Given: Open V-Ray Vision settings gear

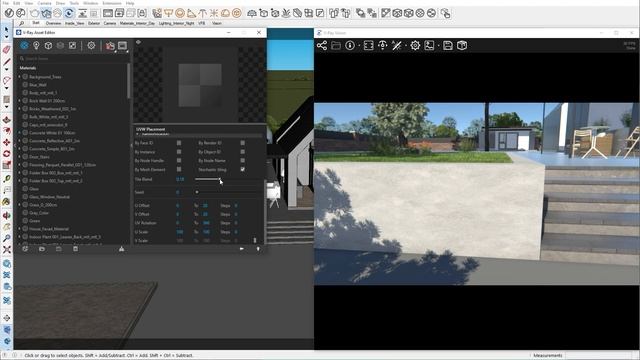Looking at the screenshot, I should pyautogui.click(x=415, y=45).
